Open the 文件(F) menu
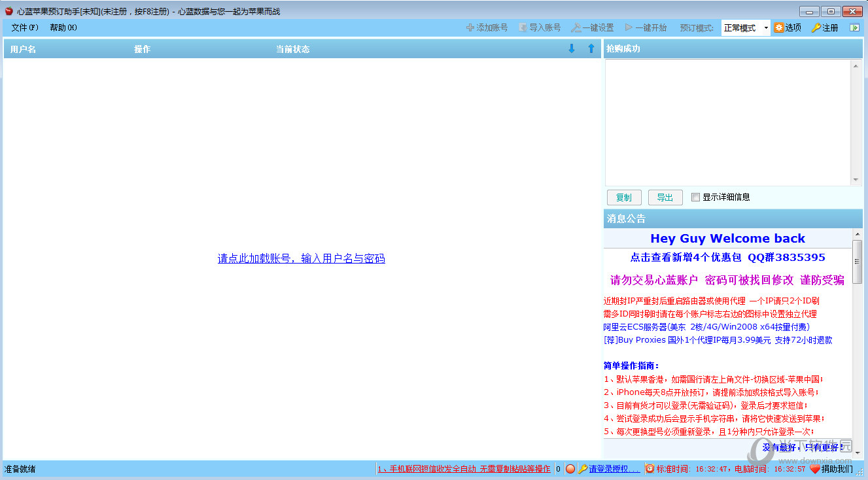Image resolution: width=868 pixels, height=480 pixels. click(x=25, y=27)
